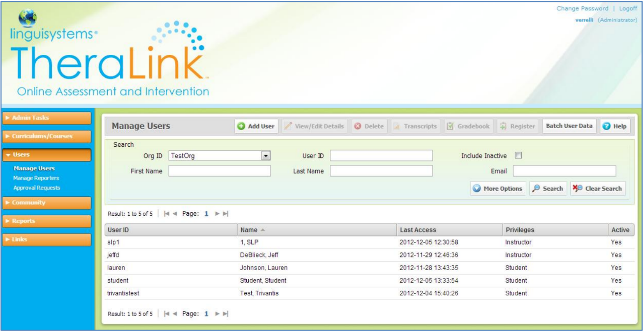Click the Add User button
644x332 pixels.
pyautogui.click(x=256, y=126)
